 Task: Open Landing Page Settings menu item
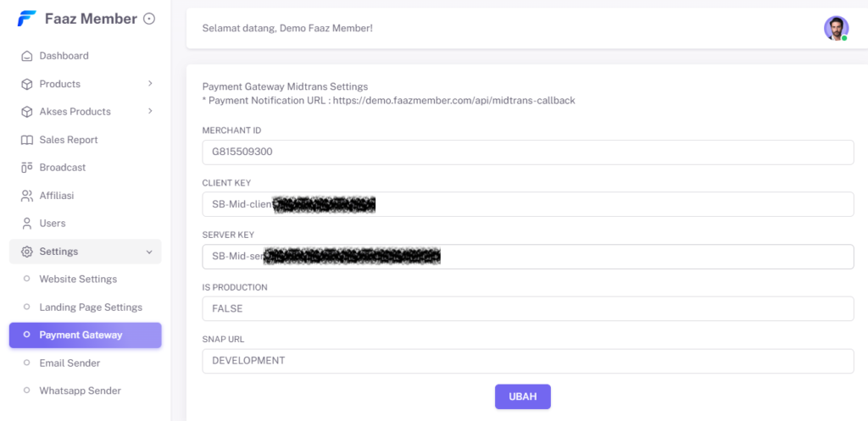coord(91,307)
